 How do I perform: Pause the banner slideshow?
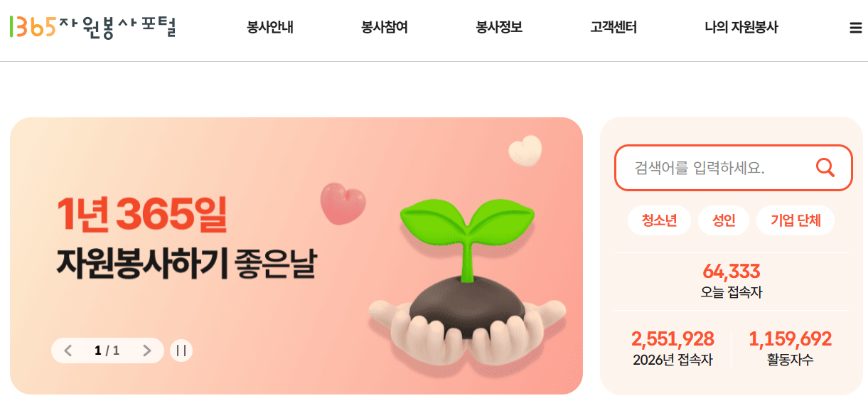point(181,351)
